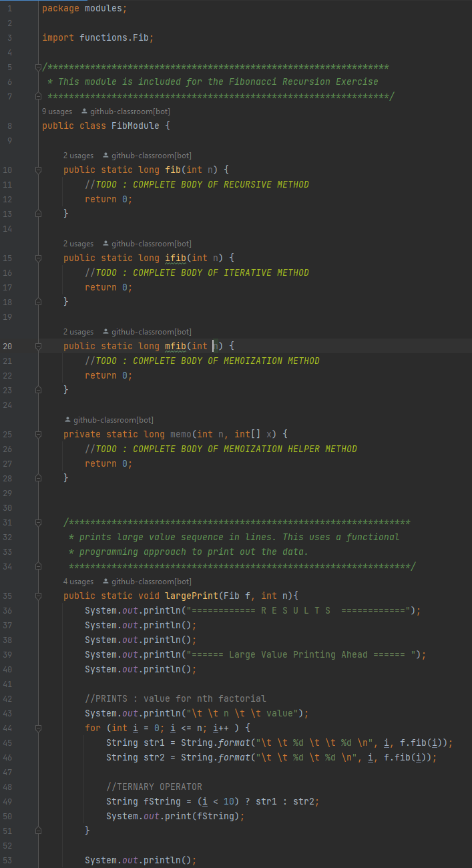Click the fold end marker on line 28
Viewport: 472px width, 868px height.
pos(38,478)
